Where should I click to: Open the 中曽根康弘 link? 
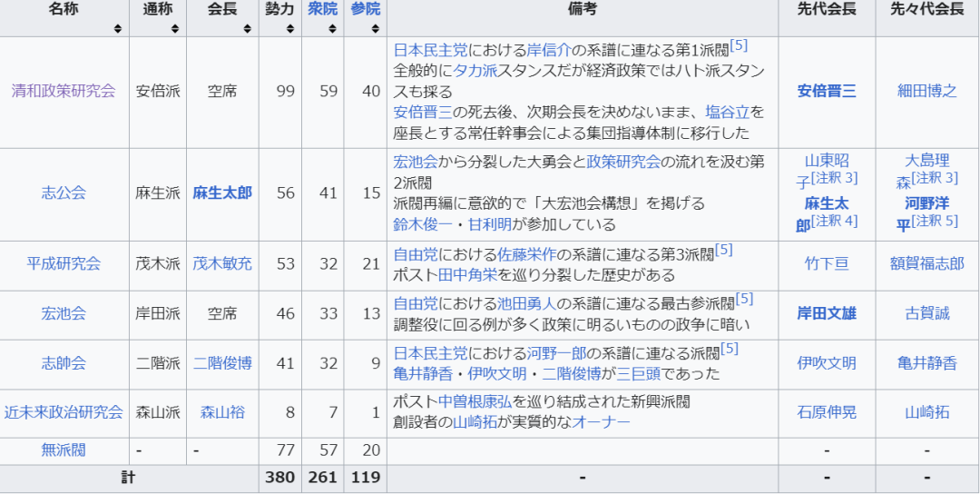475,402
